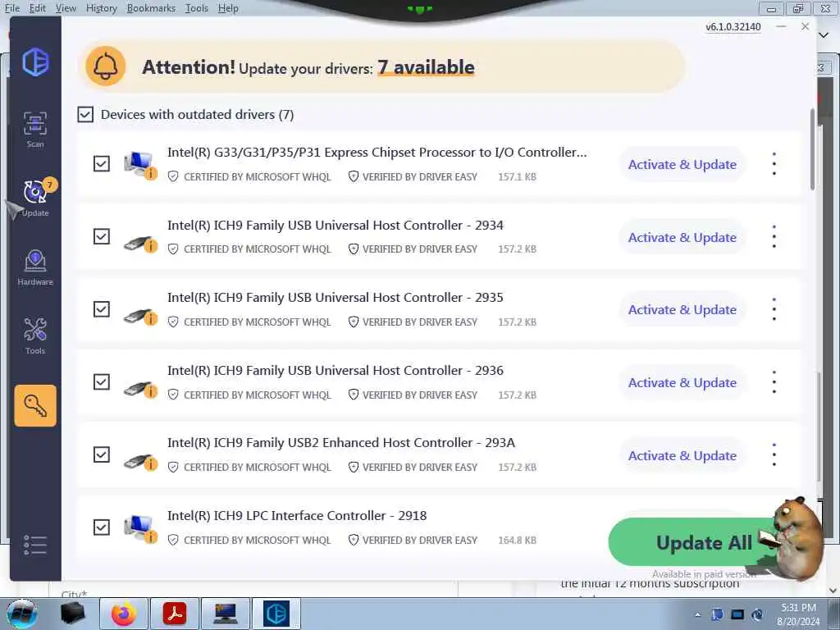This screenshot has width=840, height=630.
Task: Click the LPC Interface Controller 2918 device icon
Action: [x=140, y=528]
